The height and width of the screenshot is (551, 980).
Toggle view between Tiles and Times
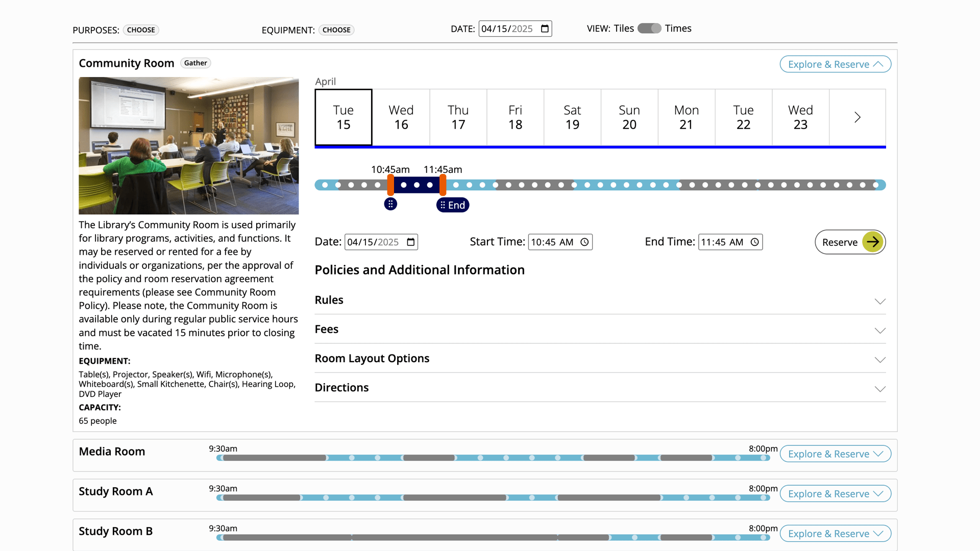(x=649, y=29)
